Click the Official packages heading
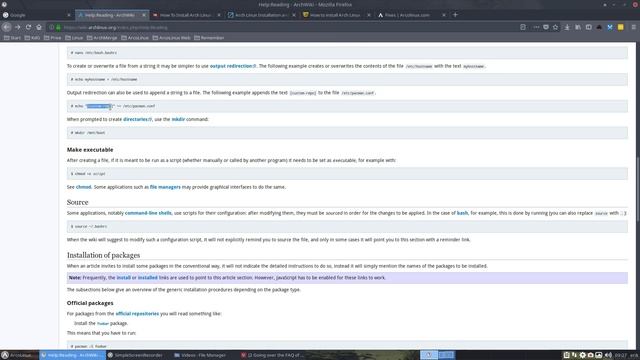640x360 pixels. (x=90, y=303)
